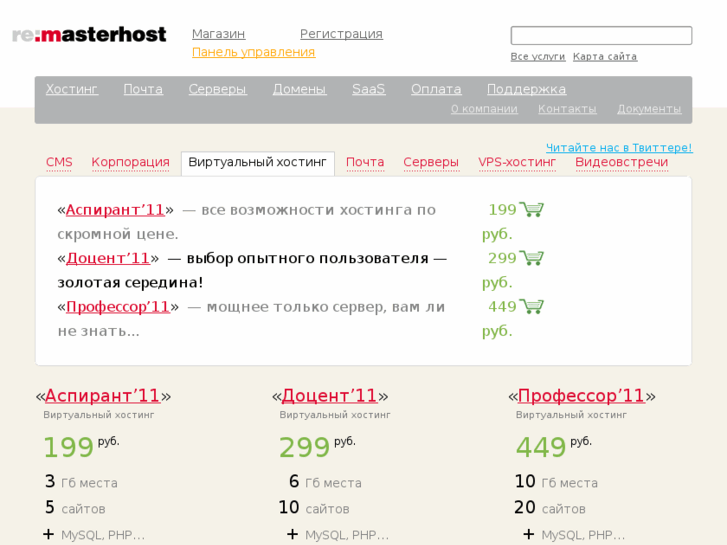Open the Хостинг menu item
Image resolution: width=727 pixels, height=545 pixels.
72,89
